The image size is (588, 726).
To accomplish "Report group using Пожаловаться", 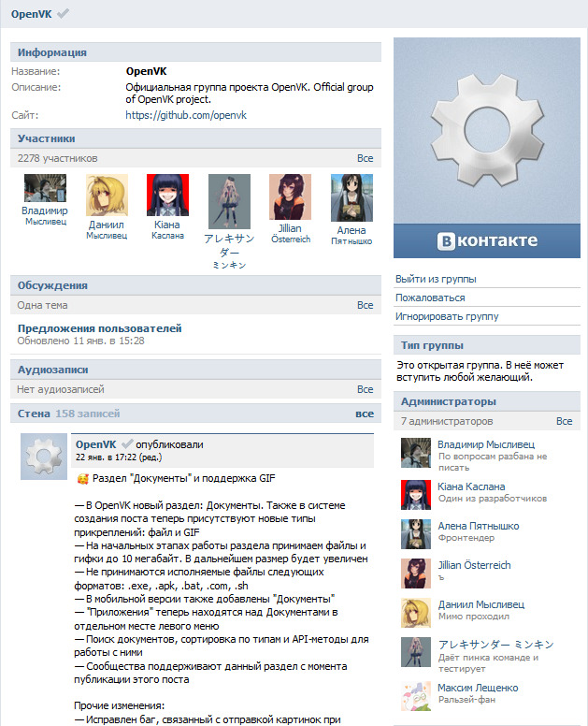I will (x=430, y=298).
